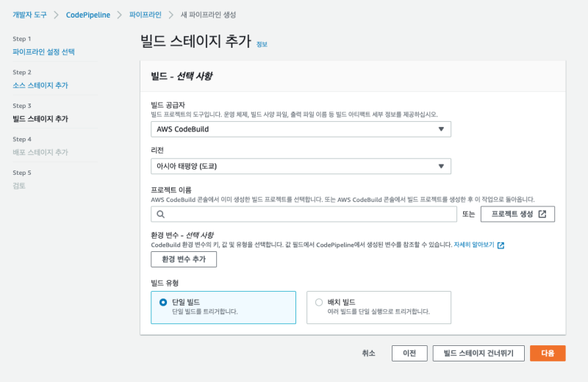Open 개발자 도구 breadcrumb link
Viewport: 588px width, 382px height.
[x=29, y=15]
